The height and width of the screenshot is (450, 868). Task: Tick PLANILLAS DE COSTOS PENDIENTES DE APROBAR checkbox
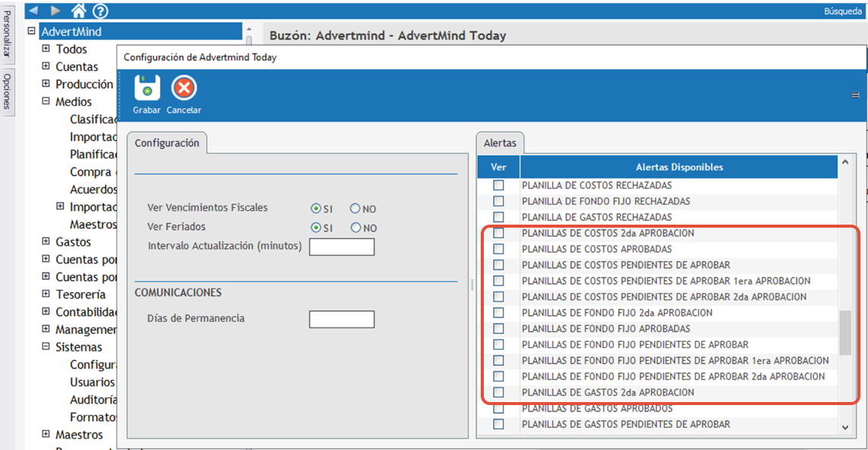pos(498,264)
